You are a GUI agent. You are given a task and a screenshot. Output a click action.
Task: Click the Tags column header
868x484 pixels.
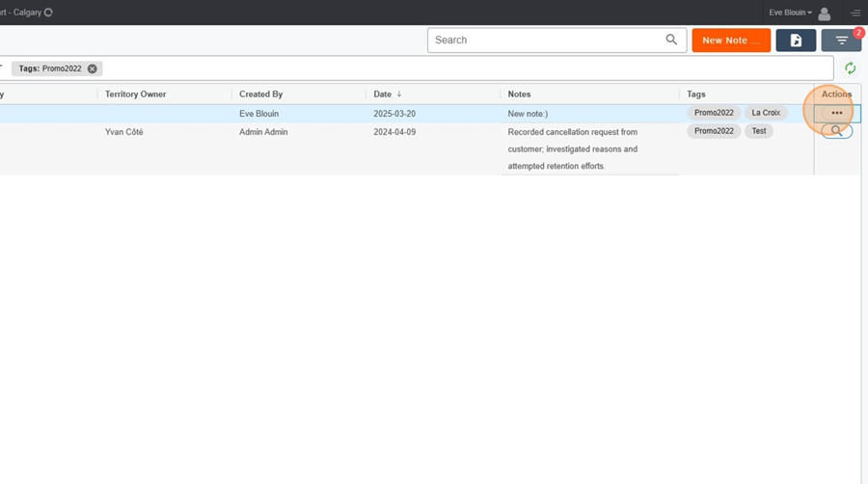click(695, 94)
